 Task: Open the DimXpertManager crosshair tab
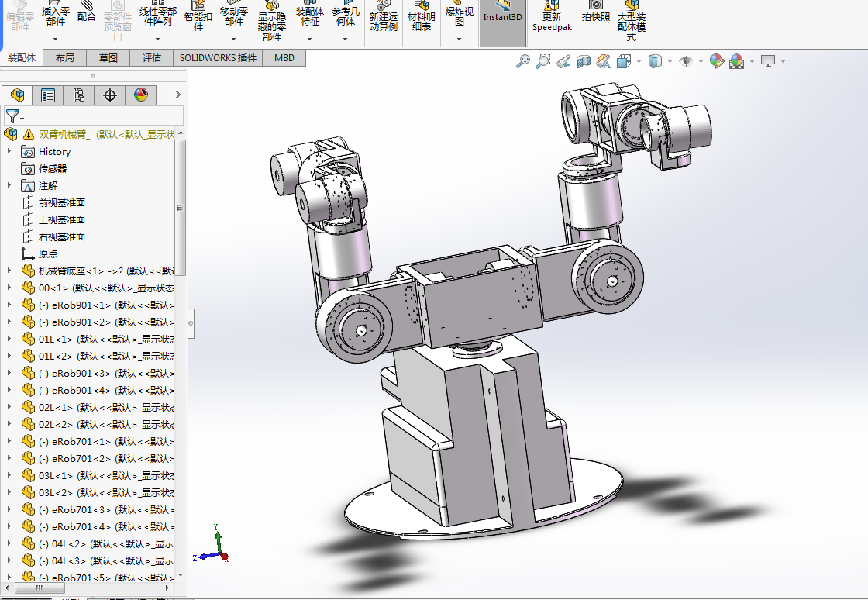click(x=109, y=95)
